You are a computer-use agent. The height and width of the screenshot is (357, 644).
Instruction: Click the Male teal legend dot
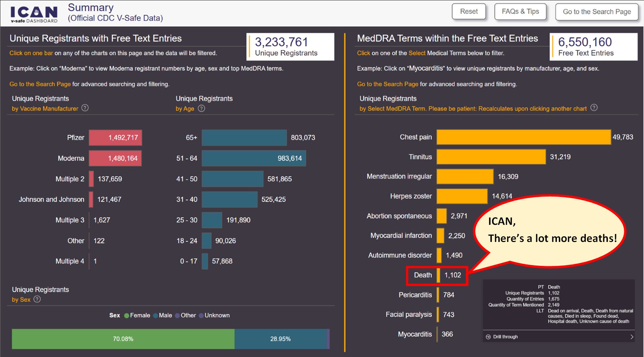tap(155, 316)
